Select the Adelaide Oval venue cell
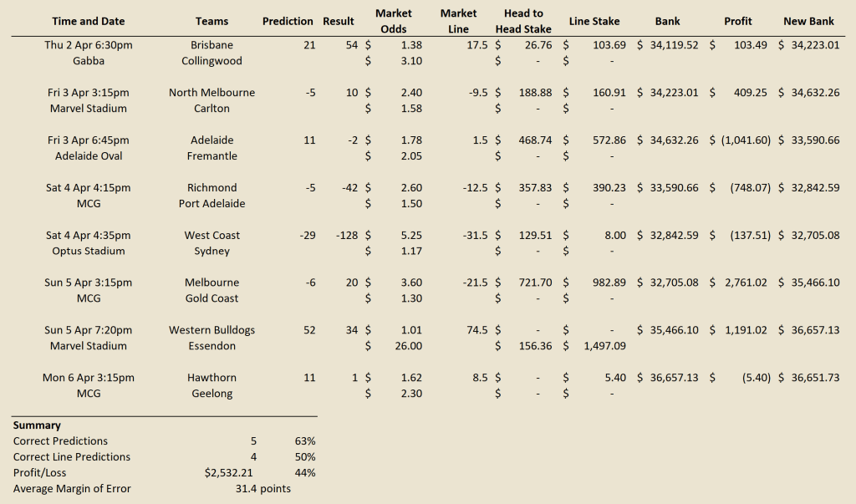Image resolution: width=856 pixels, height=504 pixels. point(88,156)
